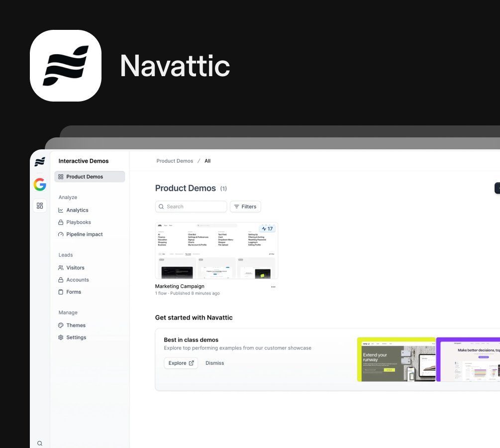This screenshot has width=500, height=448.
Task: Open the Visitors leads page
Action: tap(75, 268)
